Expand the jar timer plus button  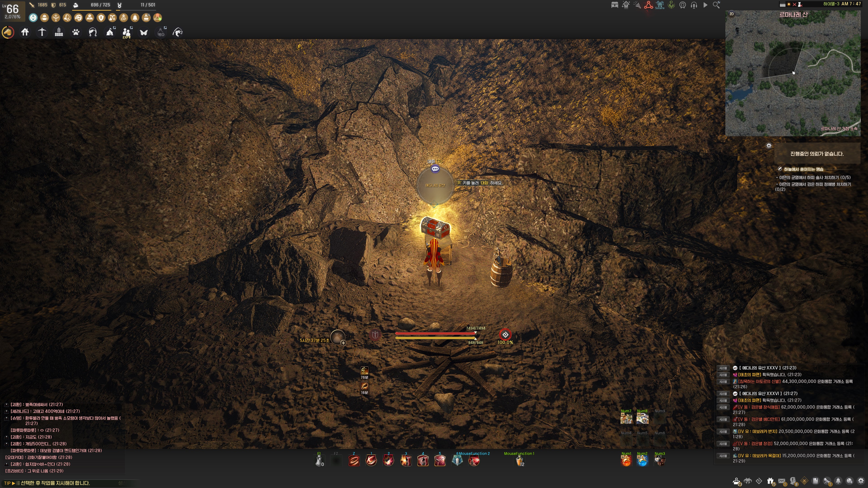point(343,343)
